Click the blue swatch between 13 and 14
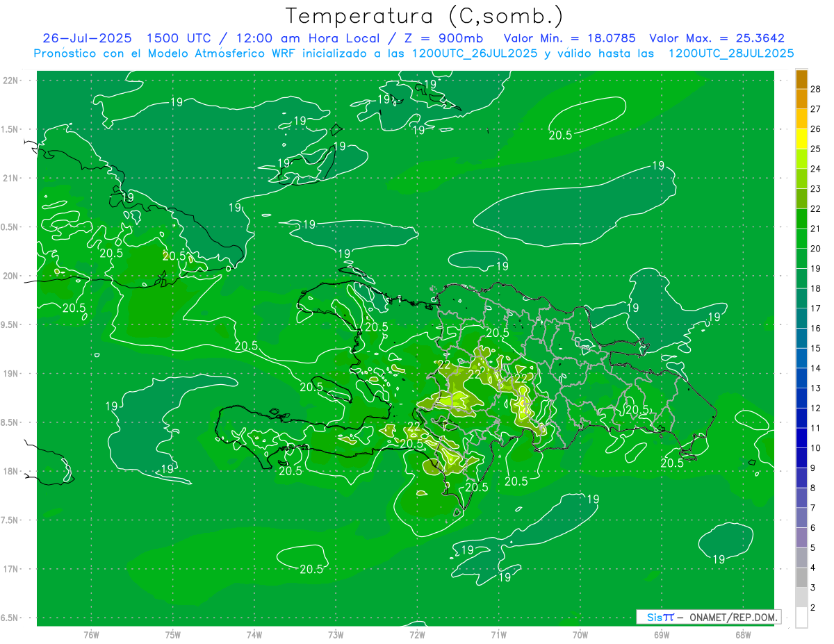 click(801, 379)
